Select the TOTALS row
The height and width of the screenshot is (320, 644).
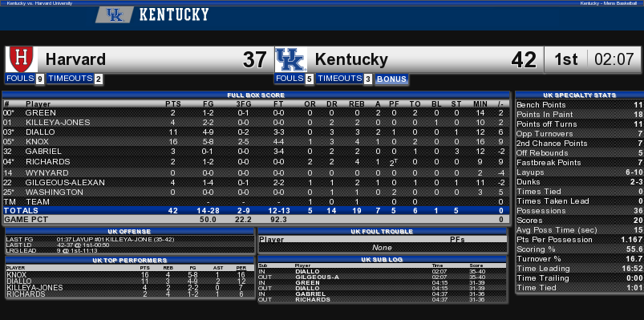click(x=256, y=211)
